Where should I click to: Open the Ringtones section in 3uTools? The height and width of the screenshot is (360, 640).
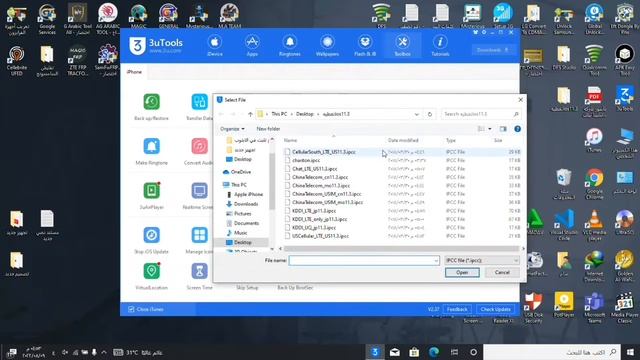290,45
